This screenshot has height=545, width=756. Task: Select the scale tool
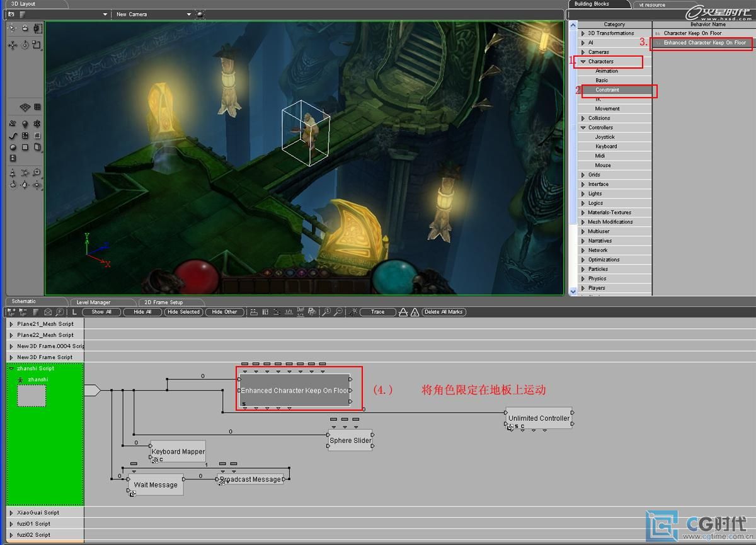tap(37, 45)
